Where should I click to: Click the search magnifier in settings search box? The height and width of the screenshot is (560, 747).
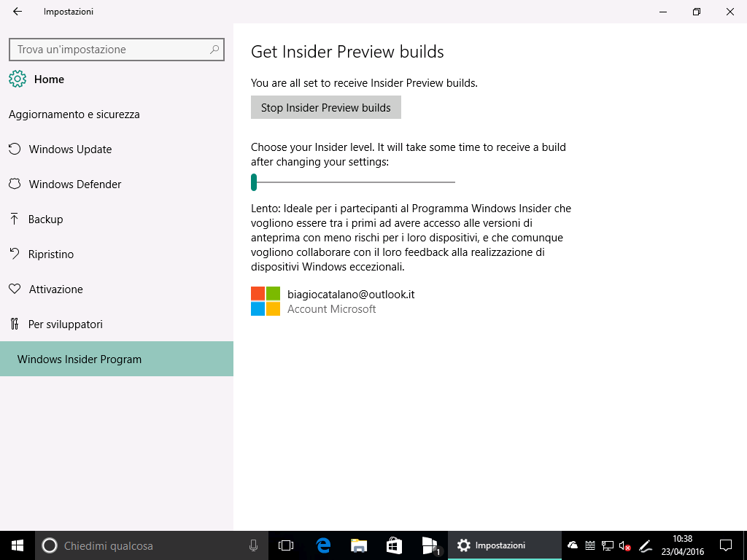(x=214, y=49)
